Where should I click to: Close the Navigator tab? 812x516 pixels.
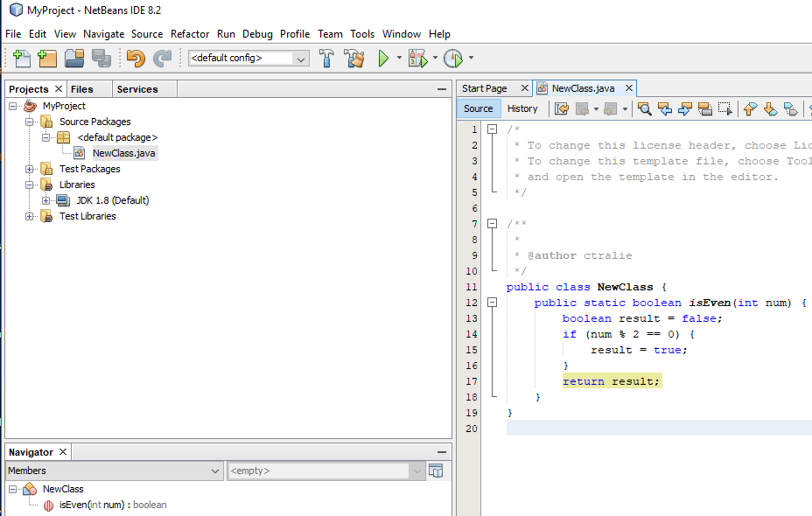tap(63, 452)
